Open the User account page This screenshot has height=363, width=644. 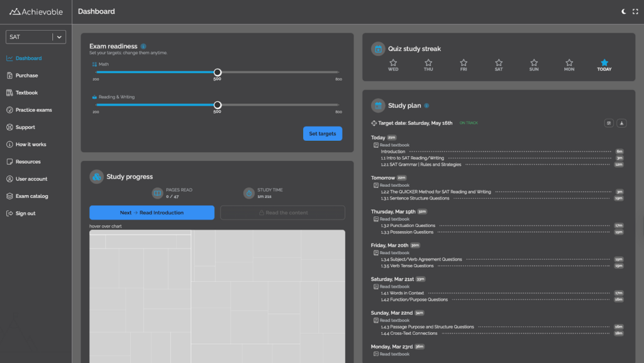30,179
